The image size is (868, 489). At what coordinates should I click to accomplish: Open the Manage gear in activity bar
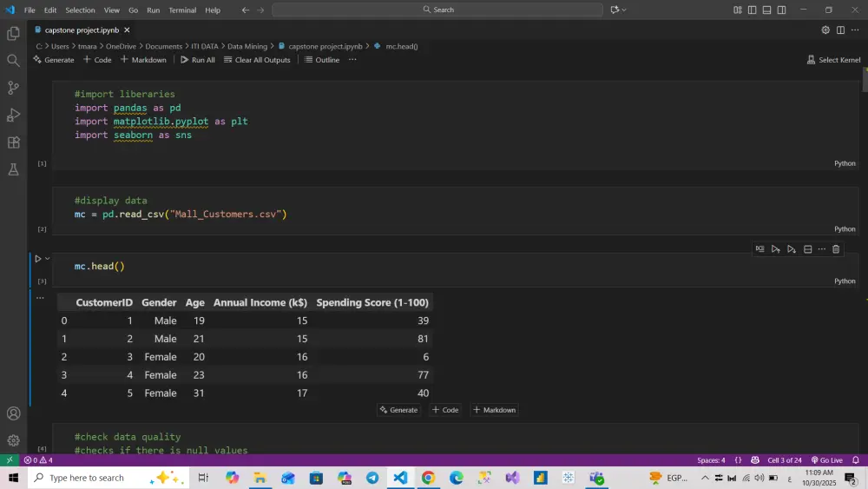tap(13, 441)
